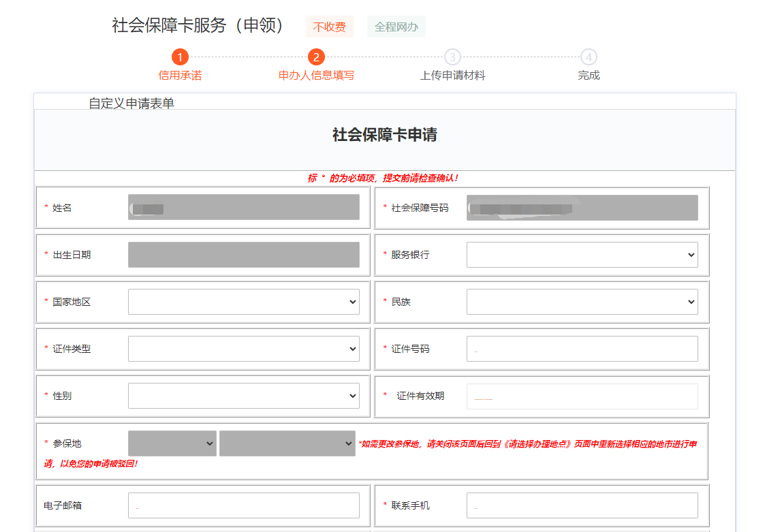Expand the 国家地区 dropdown

tap(243, 302)
